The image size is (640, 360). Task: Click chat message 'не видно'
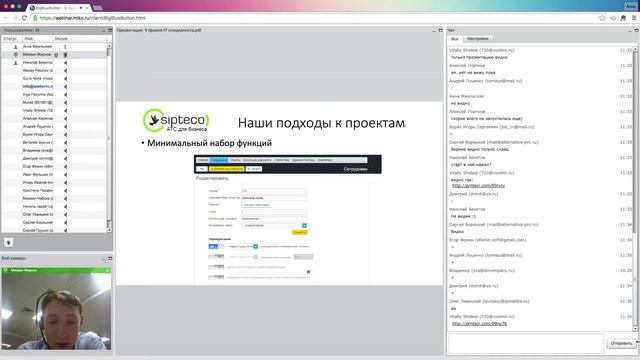pyautogui.click(x=460, y=103)
